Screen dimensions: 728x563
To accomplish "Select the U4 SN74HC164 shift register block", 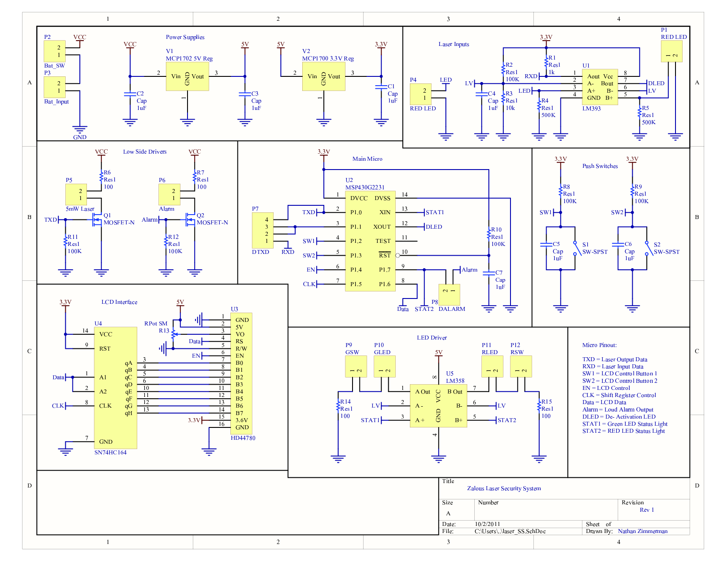I will [x=115, y=388].
